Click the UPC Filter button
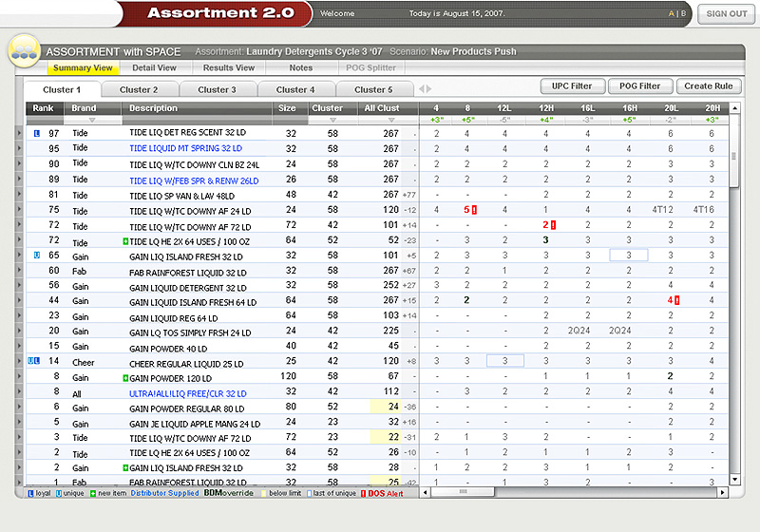760x532 pixels. 573,86
